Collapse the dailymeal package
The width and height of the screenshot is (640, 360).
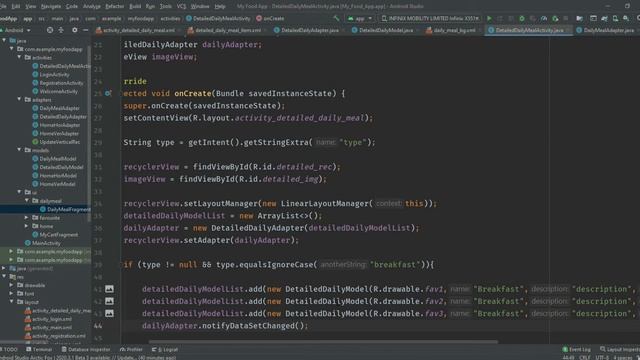pyautogui.click(x=27, y=200)
